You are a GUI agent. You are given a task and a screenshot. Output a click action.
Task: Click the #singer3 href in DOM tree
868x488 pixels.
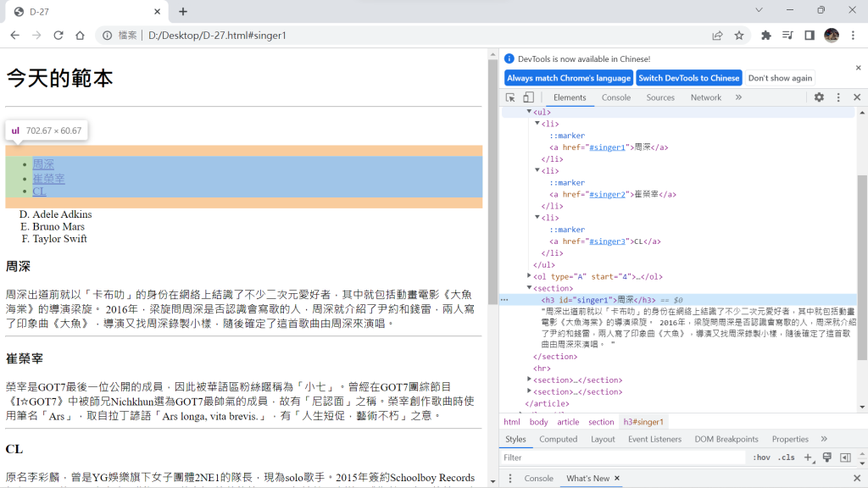pyautogui.click(x=607, y=241)
